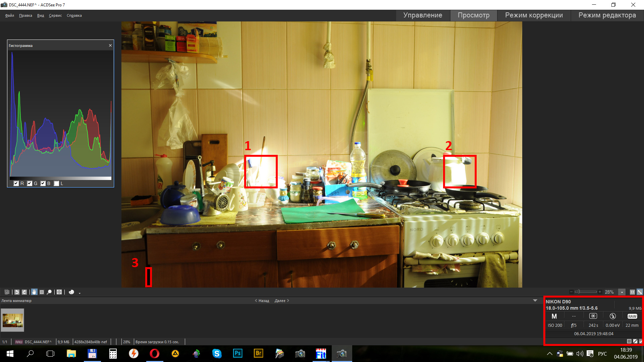
Task: Open the Сервис menu
Action: (55, 15)
